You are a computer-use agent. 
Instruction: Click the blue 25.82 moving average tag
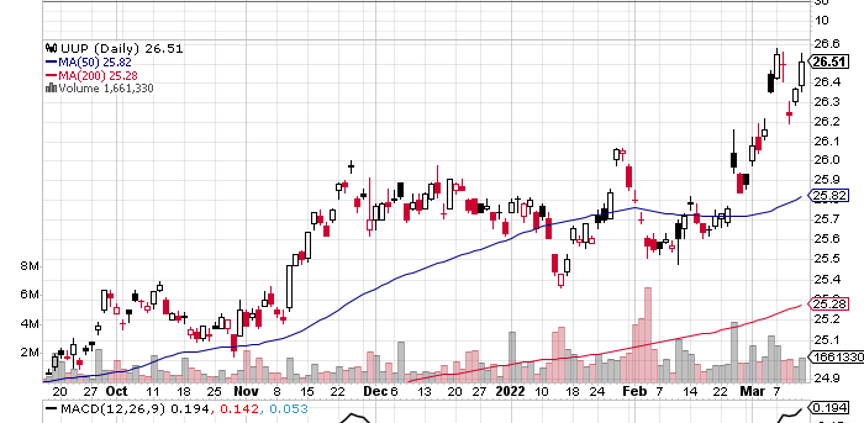coord(829,196)
